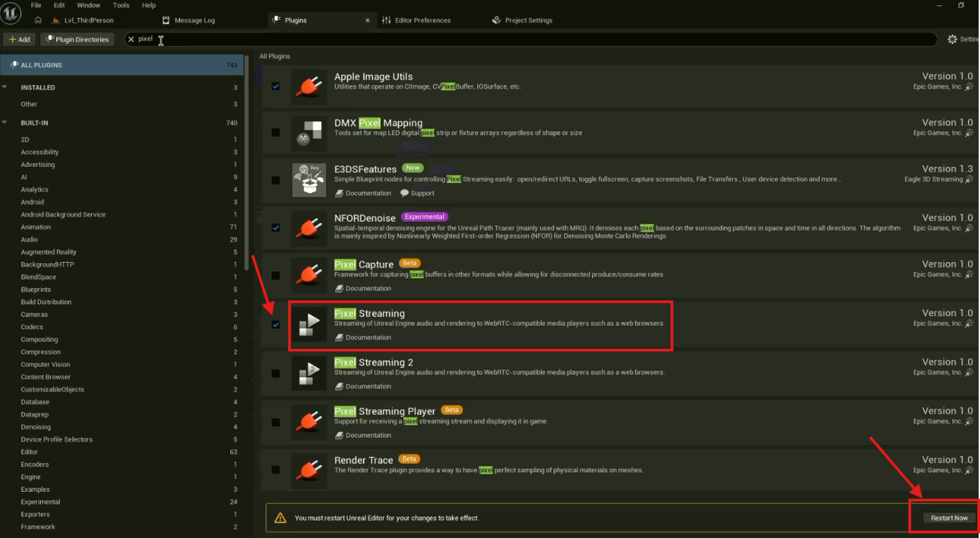Open Eagle 3D Streaming vendor web link icon
Image resolution: width=980 pixels, height=538 pixels.
click(969, 179)
